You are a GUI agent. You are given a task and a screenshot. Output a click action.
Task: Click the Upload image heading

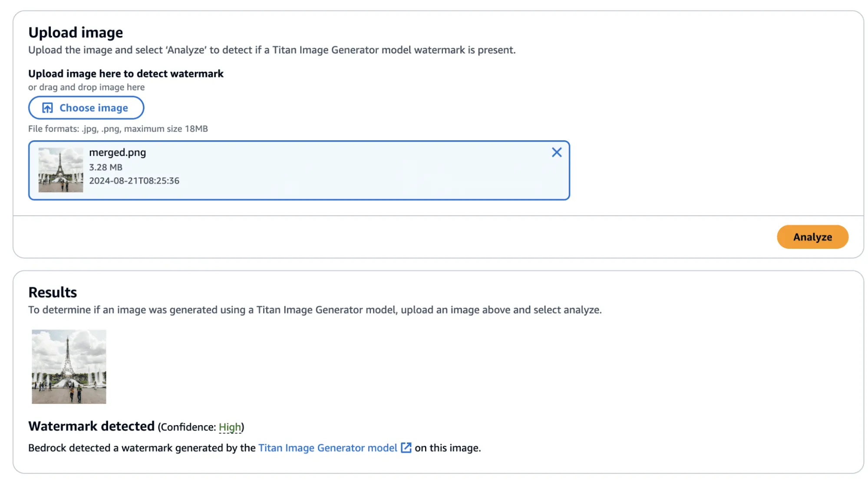76,33
